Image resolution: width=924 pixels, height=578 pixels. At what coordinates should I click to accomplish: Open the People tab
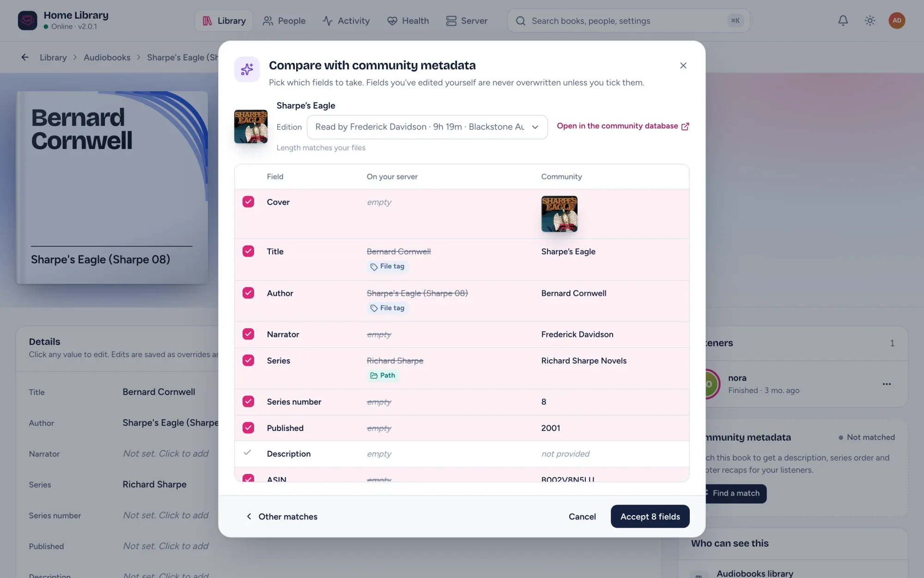coord(284,21)
